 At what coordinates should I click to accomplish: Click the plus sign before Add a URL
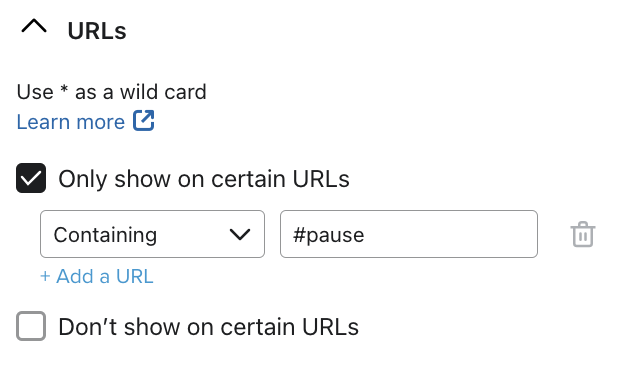pos(45,277)
